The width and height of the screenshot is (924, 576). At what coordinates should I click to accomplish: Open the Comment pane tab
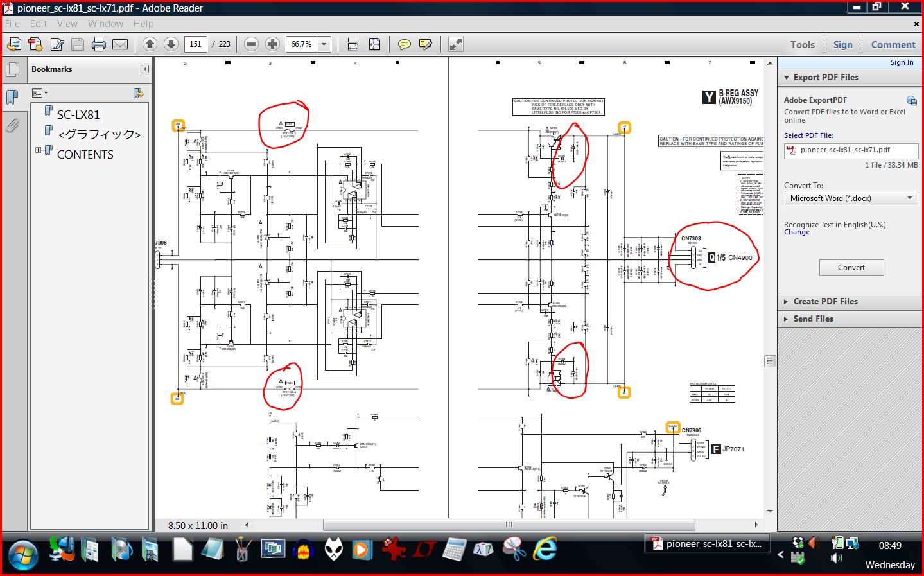[893, 45]
